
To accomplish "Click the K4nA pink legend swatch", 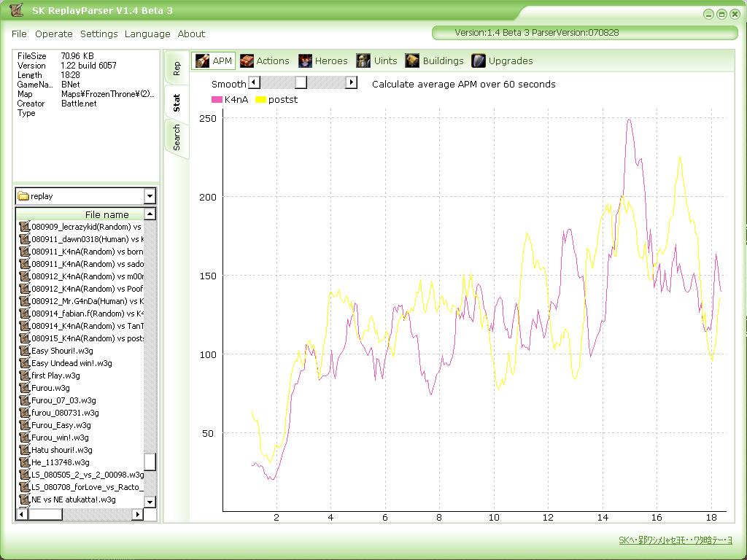I will pos(217,100).
